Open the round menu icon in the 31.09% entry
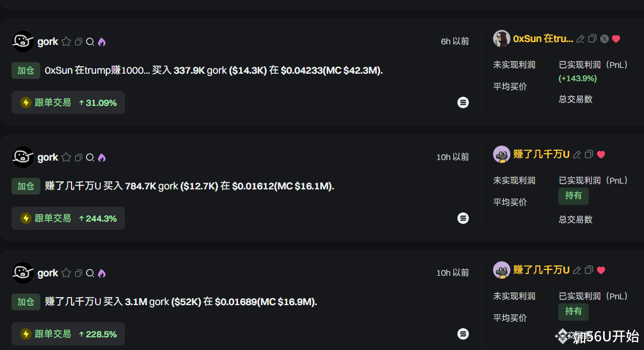 (x=463, y=102)
